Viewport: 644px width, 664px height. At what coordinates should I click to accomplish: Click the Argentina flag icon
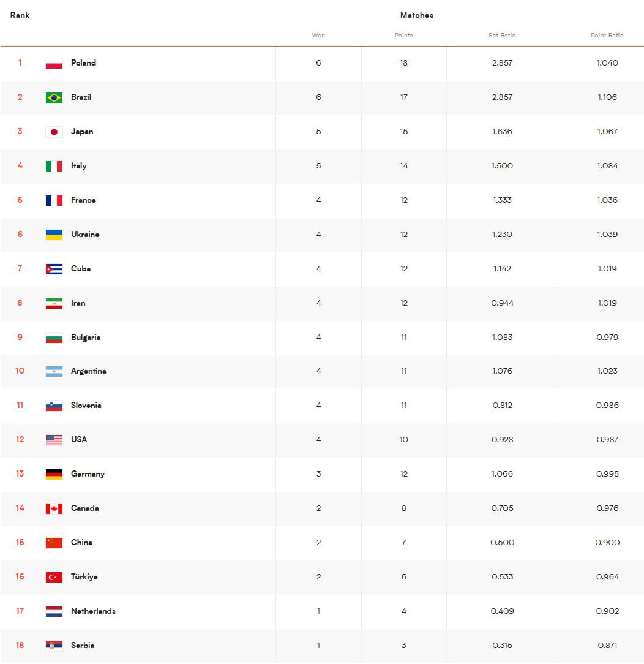(54, 371)
